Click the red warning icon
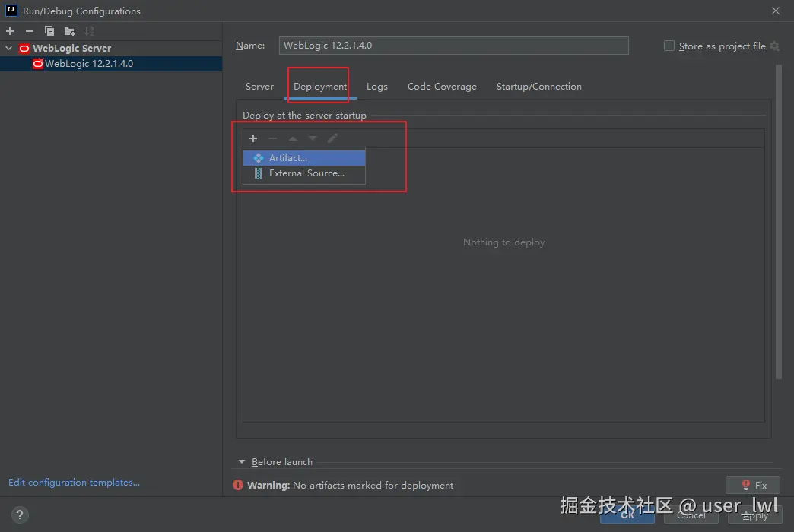This screenshot has width=794, height=532. [237, 485]
